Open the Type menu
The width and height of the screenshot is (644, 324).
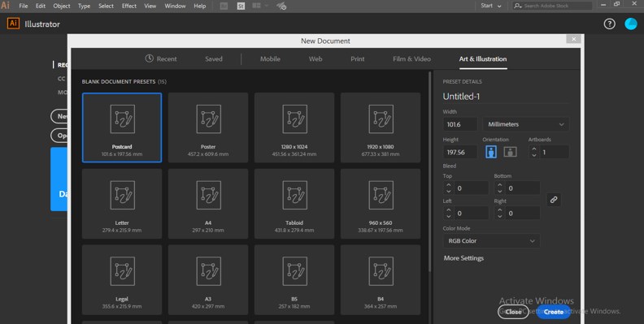click(x=85, y=6)
